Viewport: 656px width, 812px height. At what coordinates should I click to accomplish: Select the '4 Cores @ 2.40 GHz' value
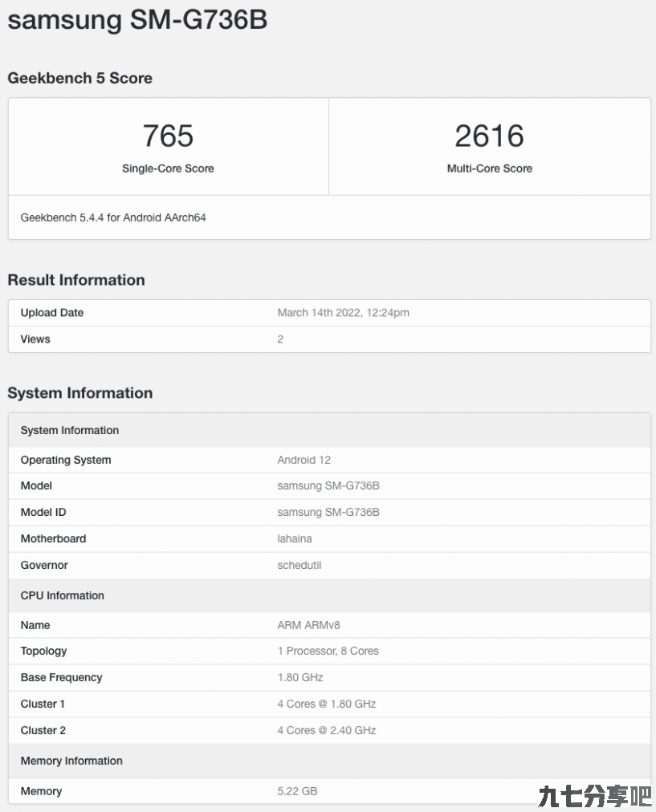327,730
